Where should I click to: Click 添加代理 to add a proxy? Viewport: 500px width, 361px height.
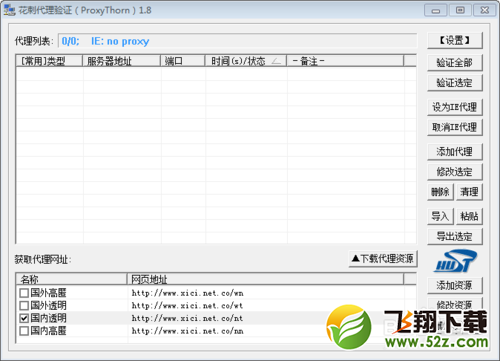pyautogui.click(x=455, y=152)
